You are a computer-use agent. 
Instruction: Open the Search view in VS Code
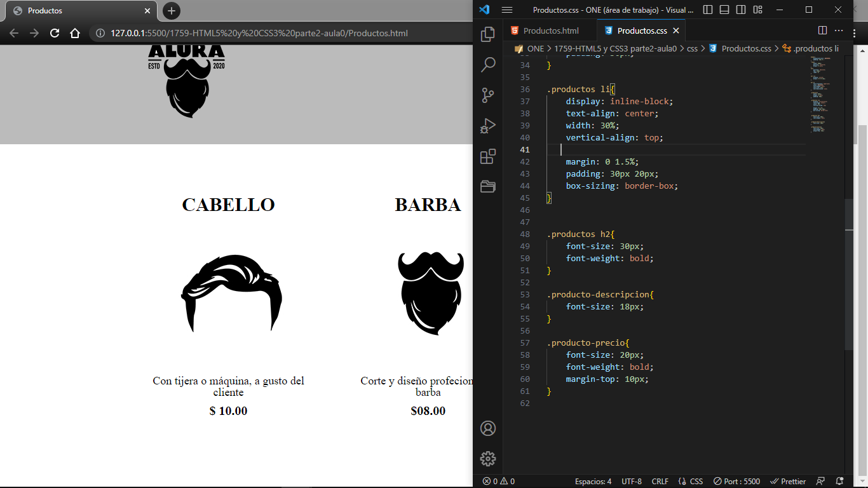488,65
